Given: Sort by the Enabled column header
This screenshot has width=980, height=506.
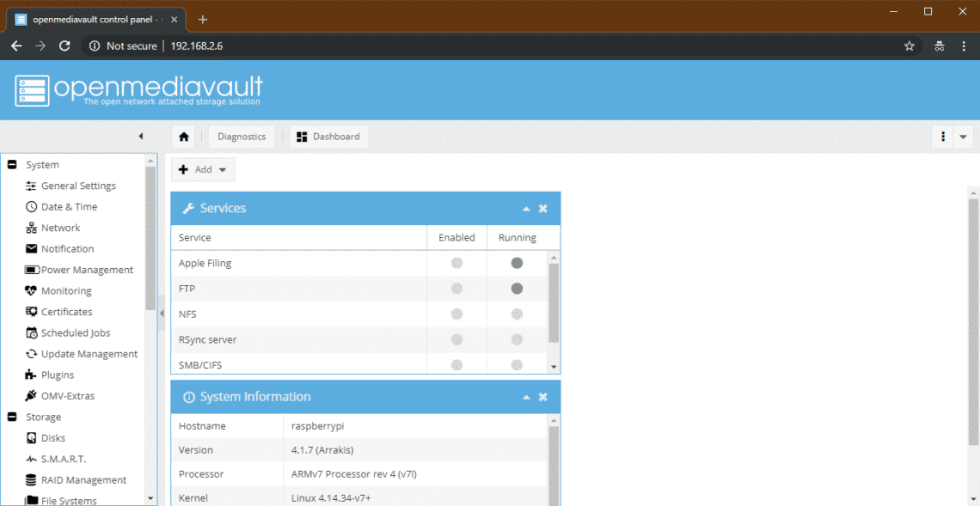Looking at the screenshot, I should [456, 238].
